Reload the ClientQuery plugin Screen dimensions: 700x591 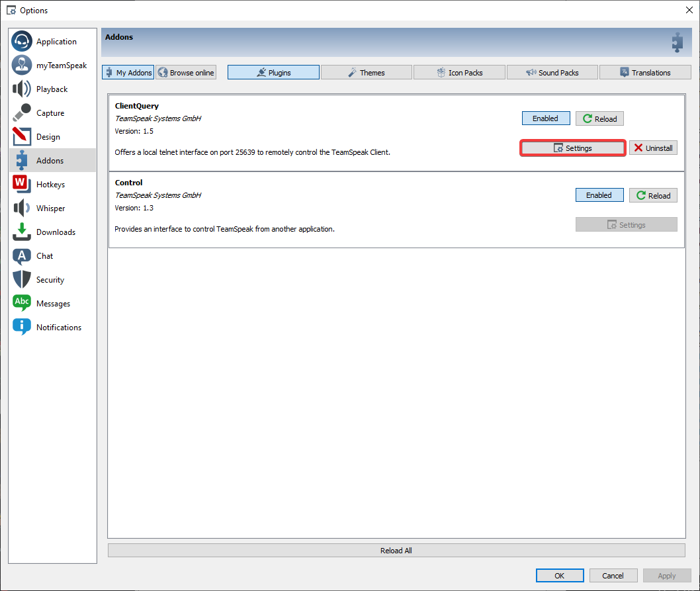pos(599,118)
